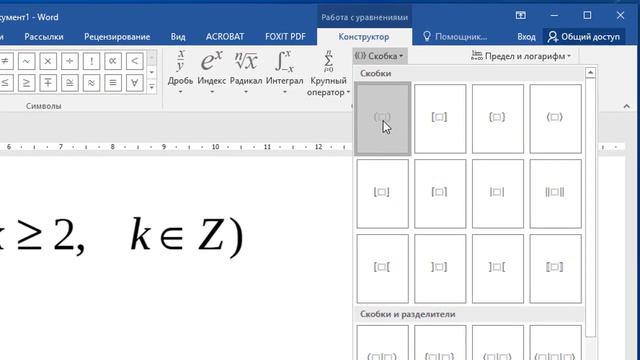Insert the division sign symbol

[69, 61]
